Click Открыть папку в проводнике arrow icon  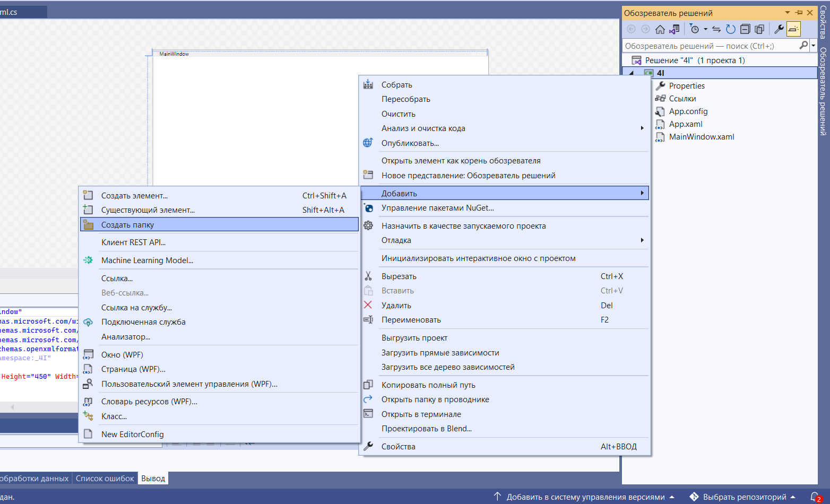[368, 399]
